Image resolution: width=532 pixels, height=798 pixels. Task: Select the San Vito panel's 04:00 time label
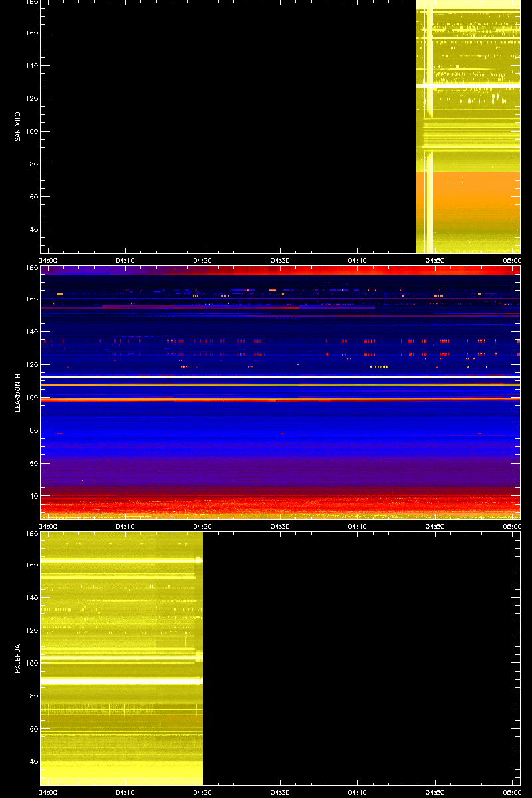pos(48,260)
